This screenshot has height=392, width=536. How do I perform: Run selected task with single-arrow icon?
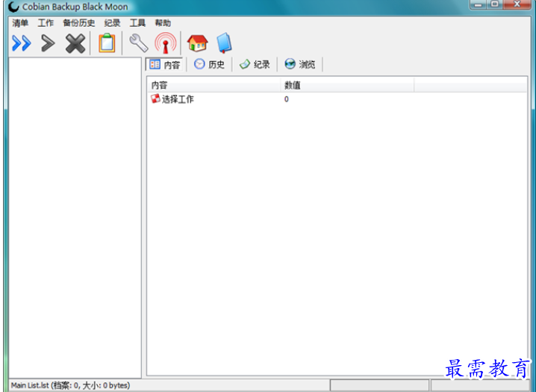(49, 43)
